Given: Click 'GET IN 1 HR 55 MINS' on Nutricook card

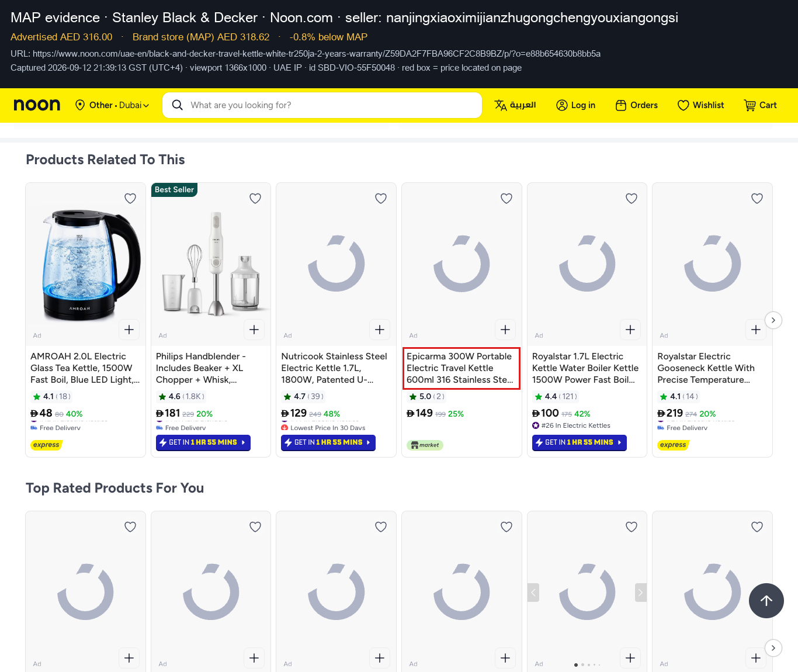Looking at the screenshot, I should (328, 443).
